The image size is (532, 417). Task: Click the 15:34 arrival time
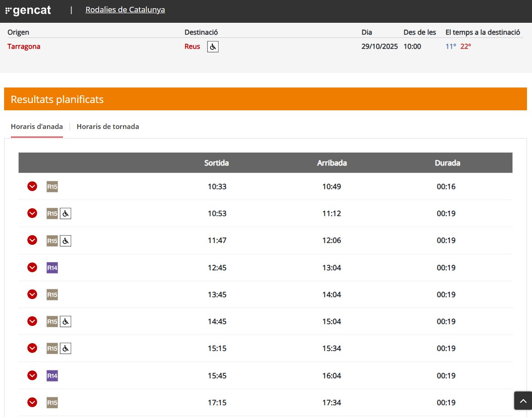pos(332,349)
